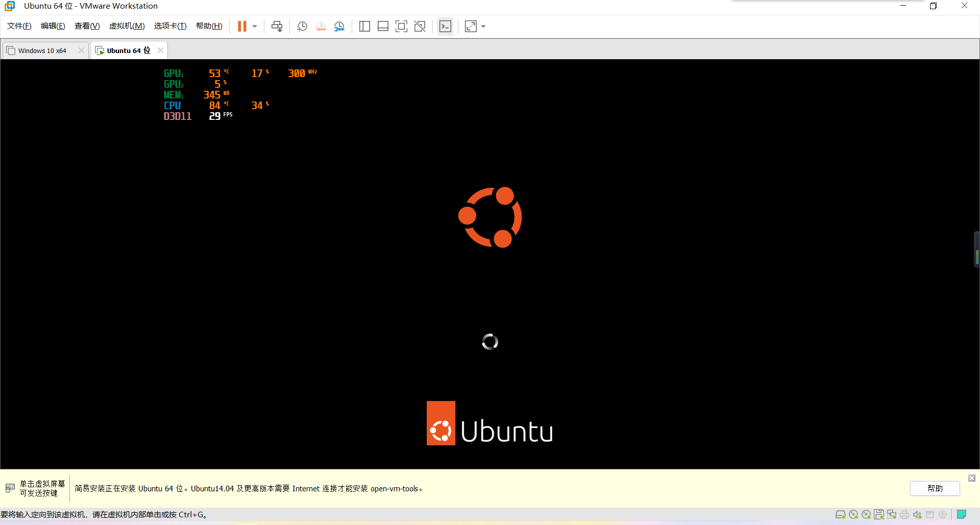Open the 文件(F) menu
Viewport: 980px width, 525px height.
pyautogui.click(x=19, y=26)
